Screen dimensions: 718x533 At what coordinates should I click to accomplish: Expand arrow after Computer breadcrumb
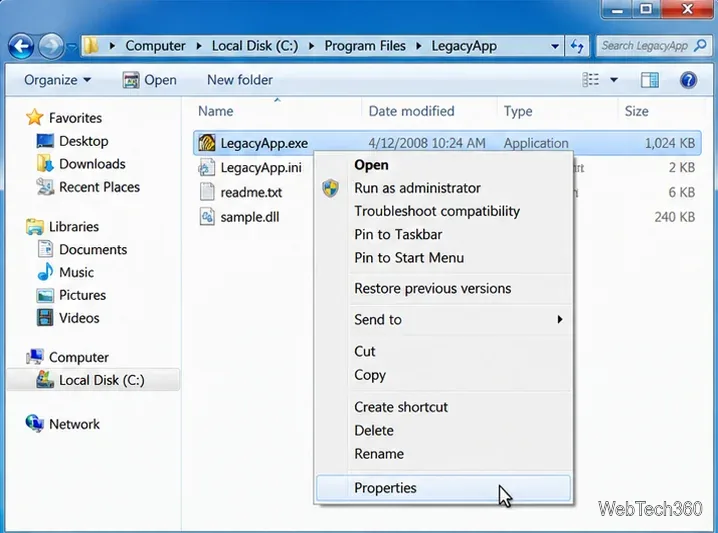[199, 46]
